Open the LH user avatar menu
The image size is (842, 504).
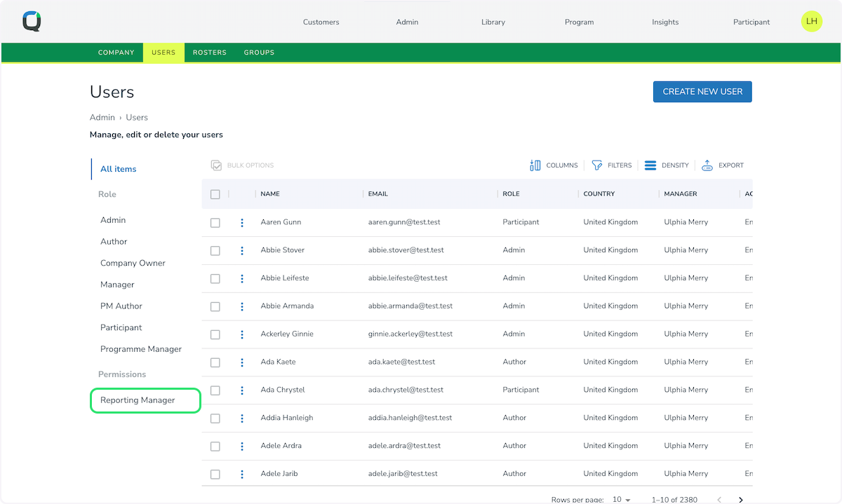click(812, 22)
